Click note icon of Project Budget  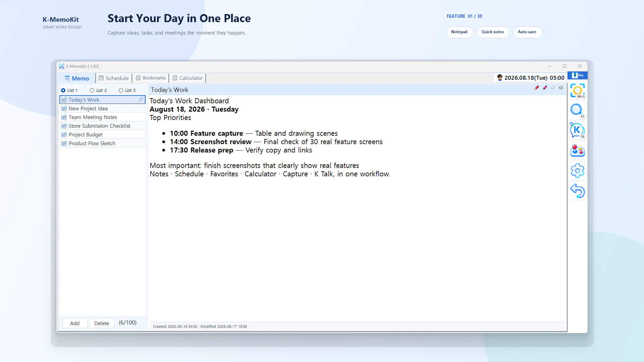[64, 135]
